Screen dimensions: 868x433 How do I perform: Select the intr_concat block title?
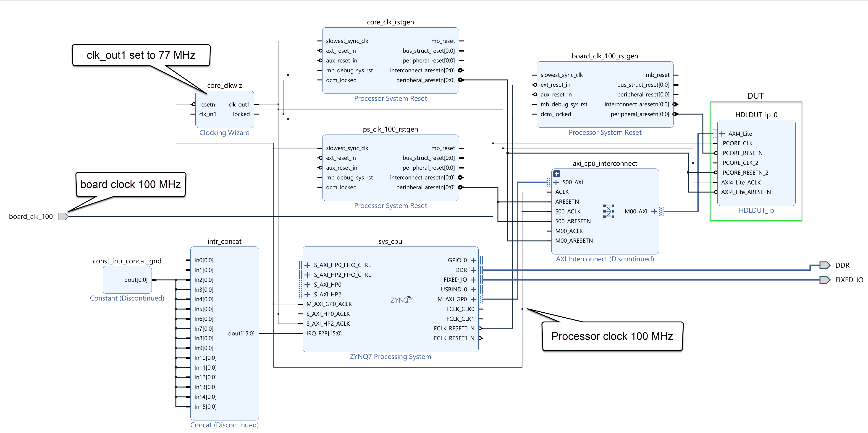coord(224,241)
